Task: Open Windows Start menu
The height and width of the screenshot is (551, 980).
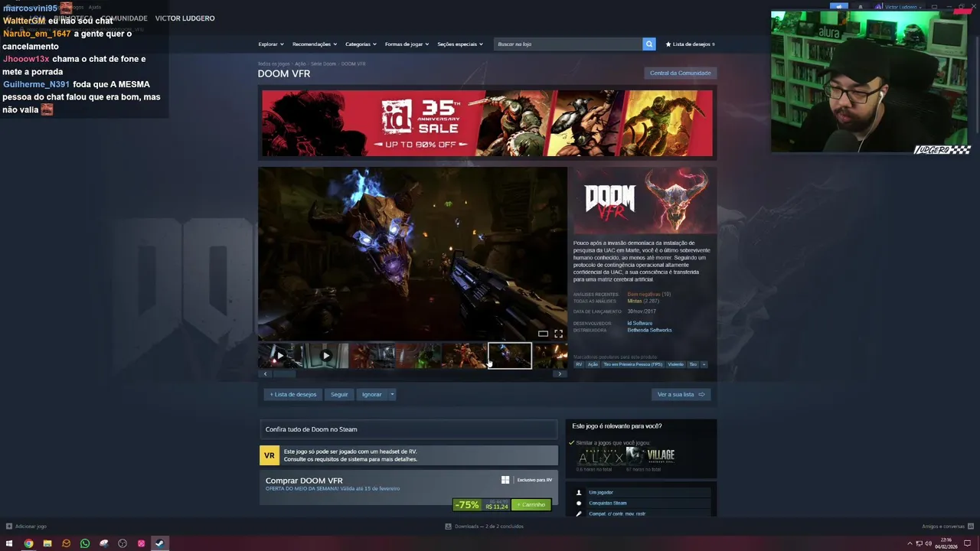Action: tap(10, 543)
